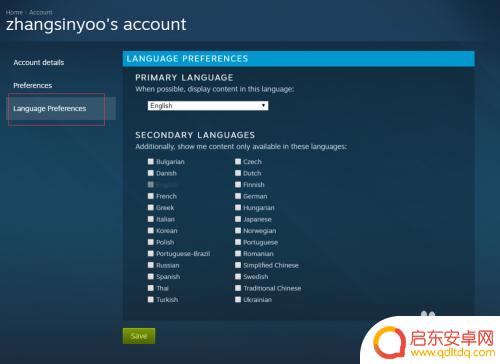The image size is (500, 364).
Task: Tick the Turkish checkbox
Action: click(151, 299)
